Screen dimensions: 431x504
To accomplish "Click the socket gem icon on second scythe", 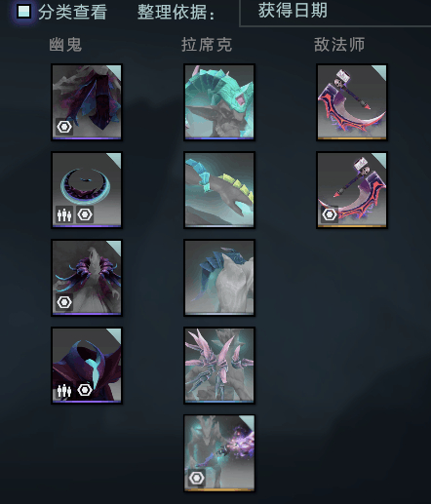I will tap(330, 214).
